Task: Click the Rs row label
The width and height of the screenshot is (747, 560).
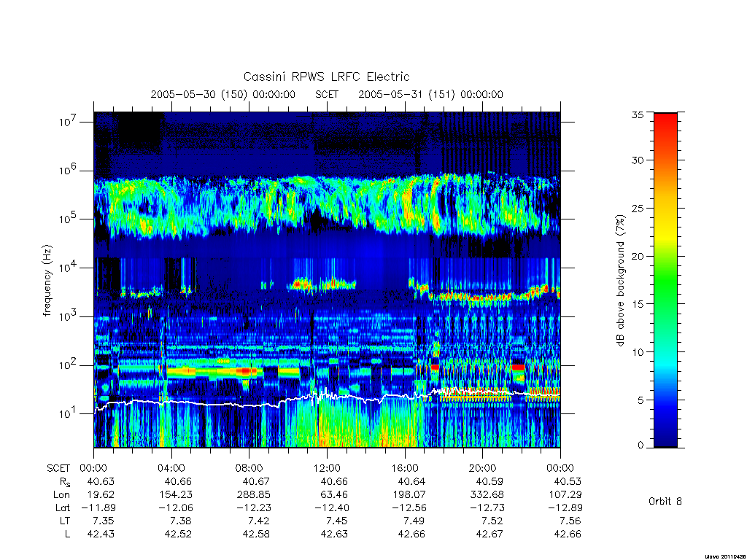Action: click(65, 482)
